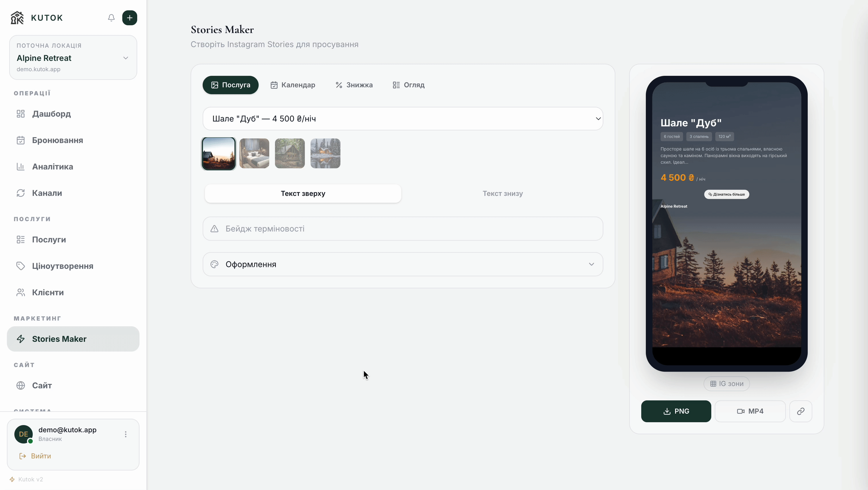Expand the Оформлення section

pos(403,265)
